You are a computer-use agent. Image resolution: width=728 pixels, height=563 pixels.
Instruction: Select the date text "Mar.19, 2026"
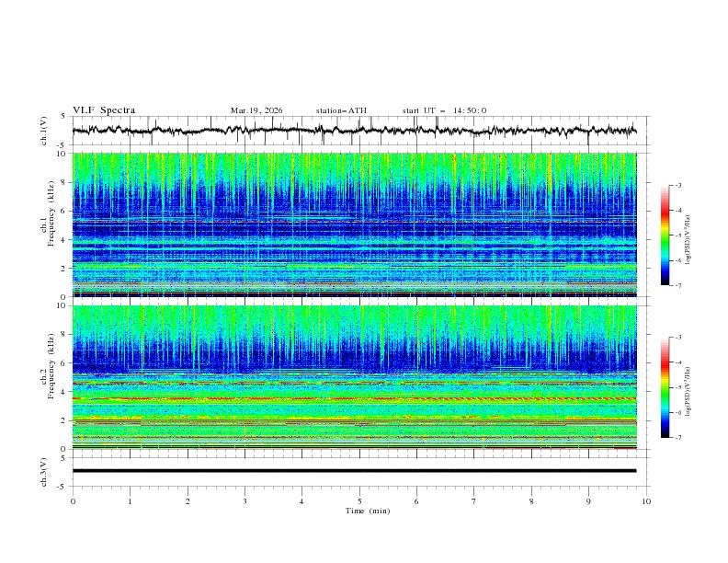pyautogui.click(x=256, y=110)
